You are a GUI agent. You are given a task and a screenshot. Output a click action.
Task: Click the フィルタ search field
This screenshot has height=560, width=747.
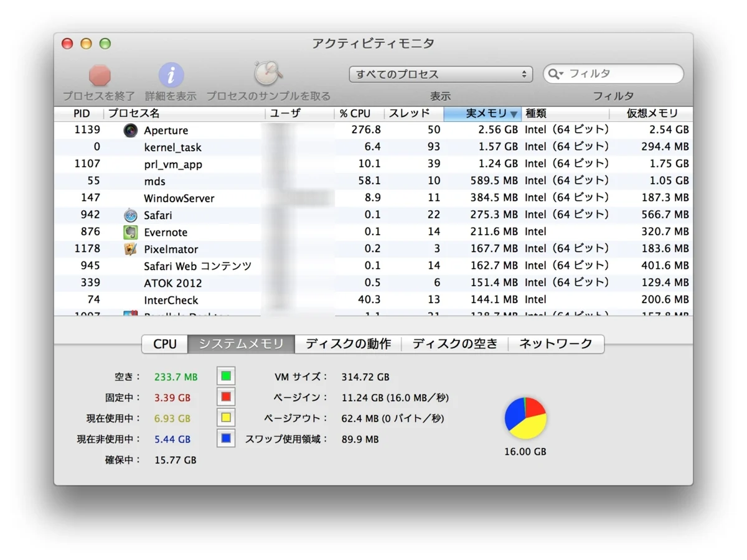(613, 74)
